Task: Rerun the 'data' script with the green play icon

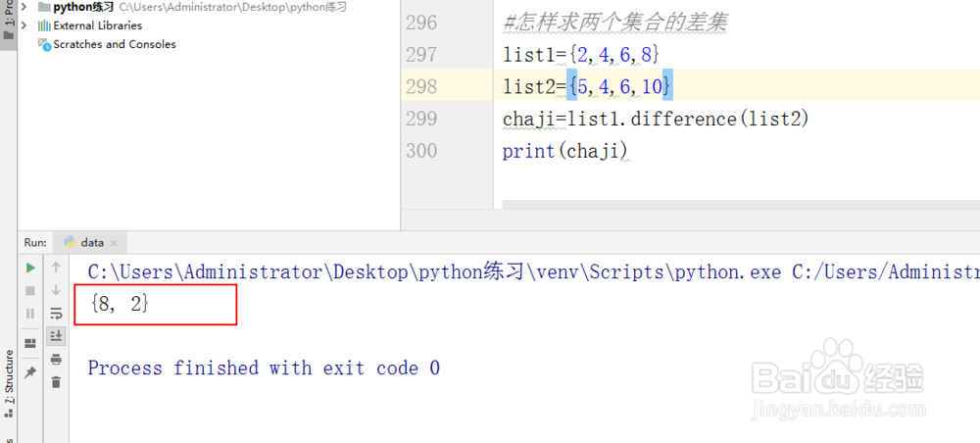Action: [30, 268]
